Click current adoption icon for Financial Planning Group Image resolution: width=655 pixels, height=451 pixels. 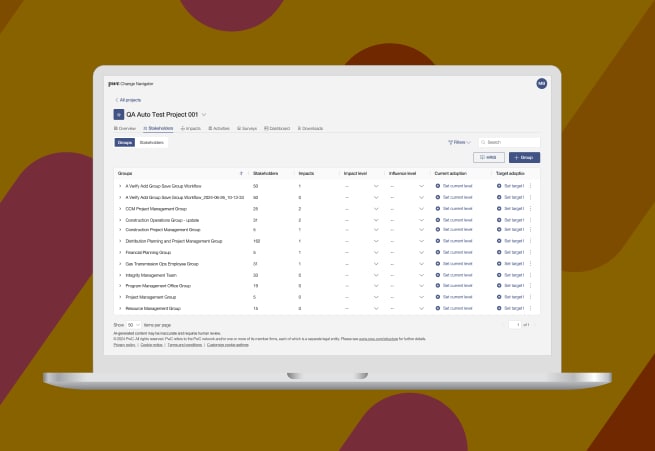pyautogui.click(x=437, y=253)
